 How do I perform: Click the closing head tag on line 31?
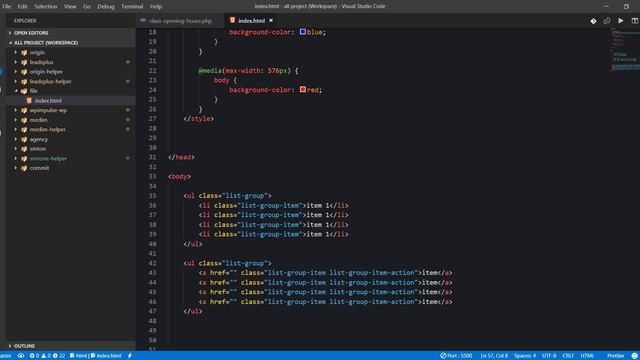(181, 157)
